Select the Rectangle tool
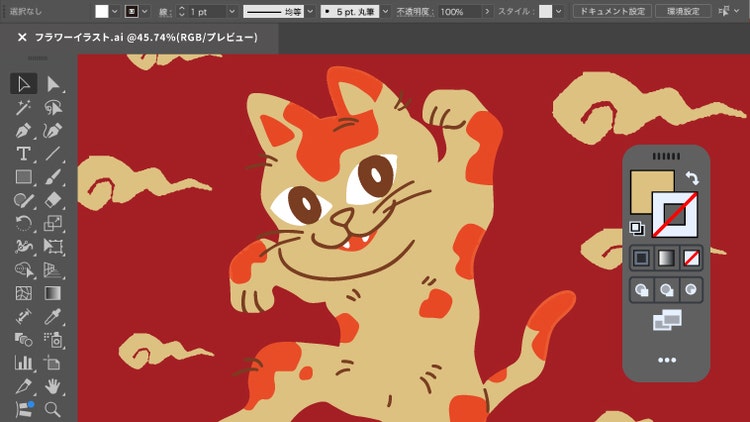The image size is (750, 422). point(23,177)
